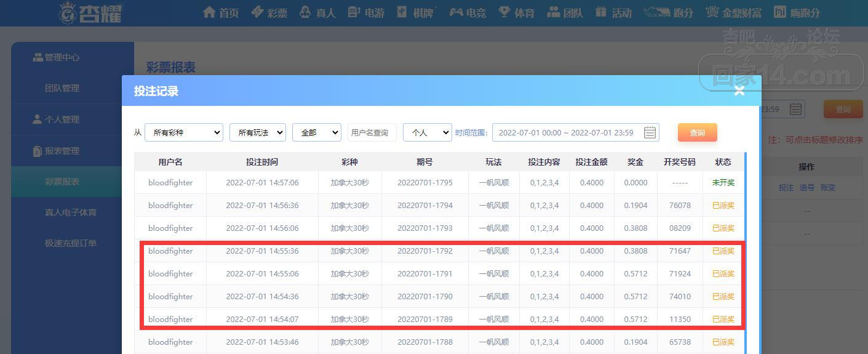Open the 跑分 menu item
Viewport: 868px width, 354px height.
tap(668, 12)
